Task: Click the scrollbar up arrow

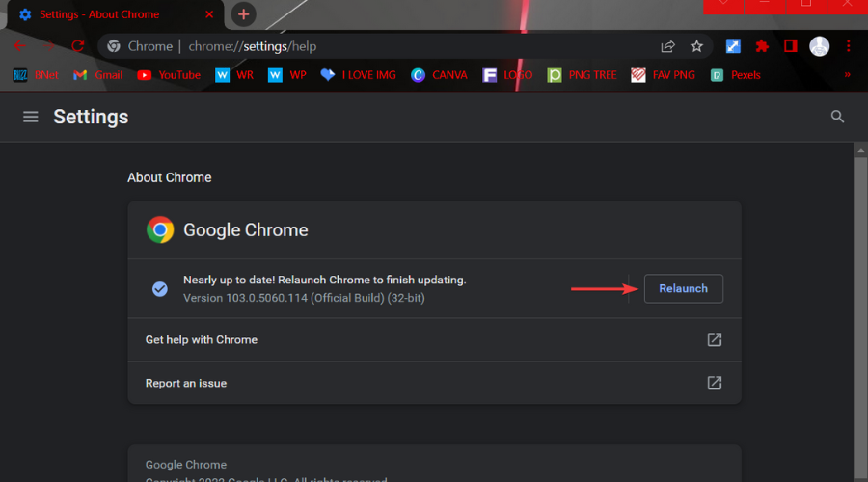Action: [860, 150]
